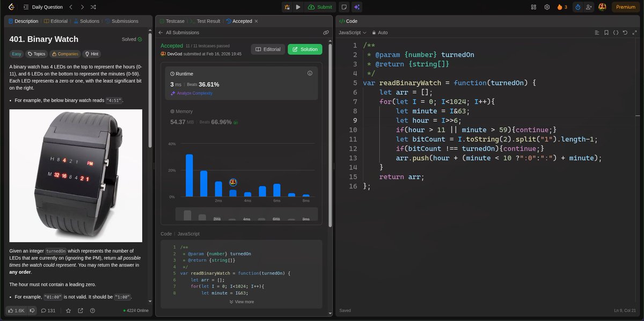Go to previous question arrow

(71, 7)
